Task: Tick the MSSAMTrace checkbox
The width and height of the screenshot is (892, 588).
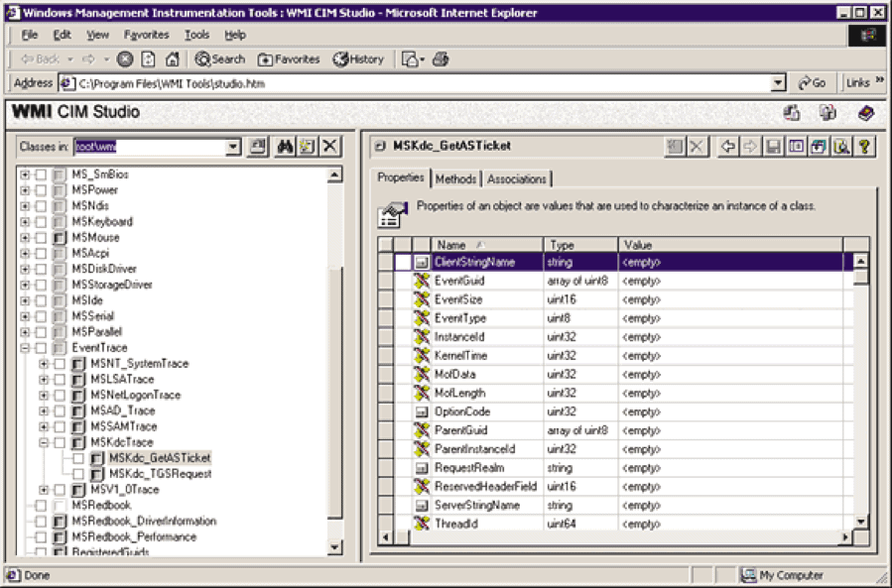Action: (60, 426)
